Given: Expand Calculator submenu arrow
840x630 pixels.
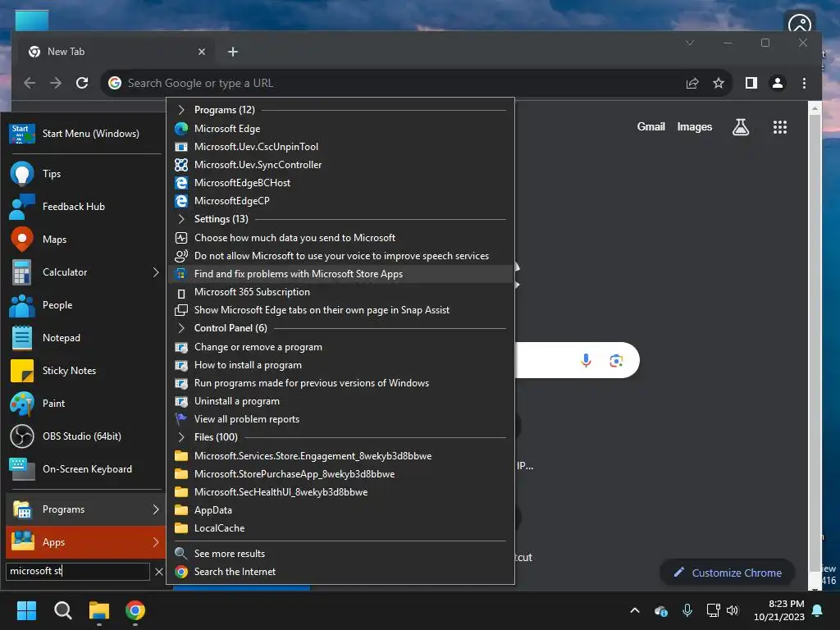Looking at the screenshot, I should [155, 272].
